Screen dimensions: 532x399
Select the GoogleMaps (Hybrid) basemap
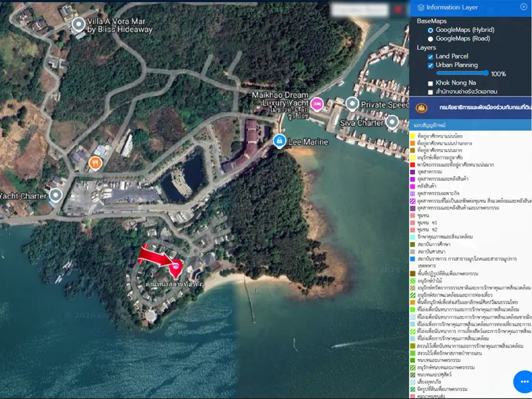tap(430, 30)
